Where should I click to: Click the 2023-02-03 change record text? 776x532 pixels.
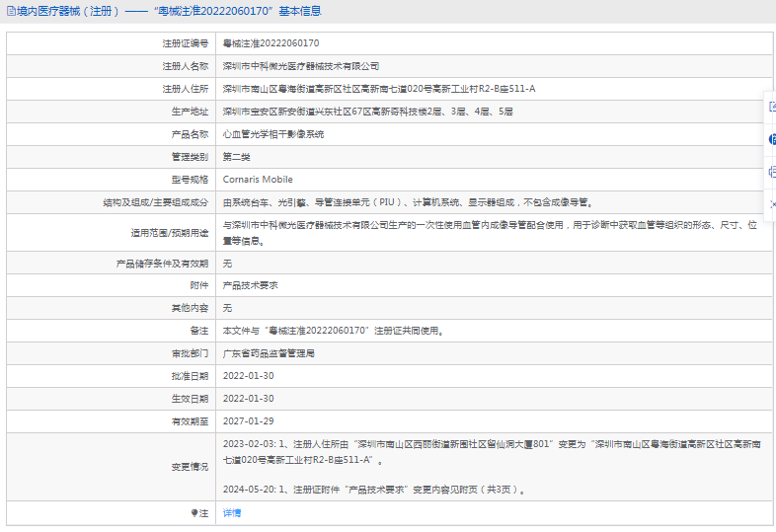coord(492,452)
